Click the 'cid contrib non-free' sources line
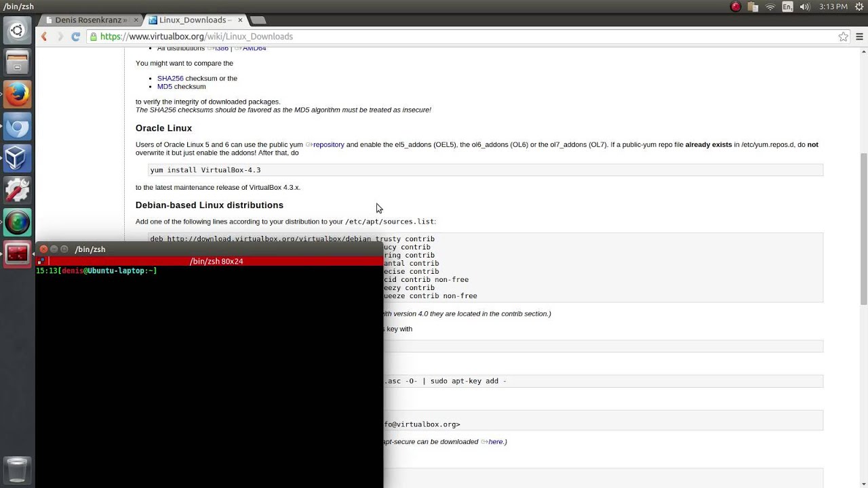The width and height of the screenshot is (868, 488). [x=426, y=280]
